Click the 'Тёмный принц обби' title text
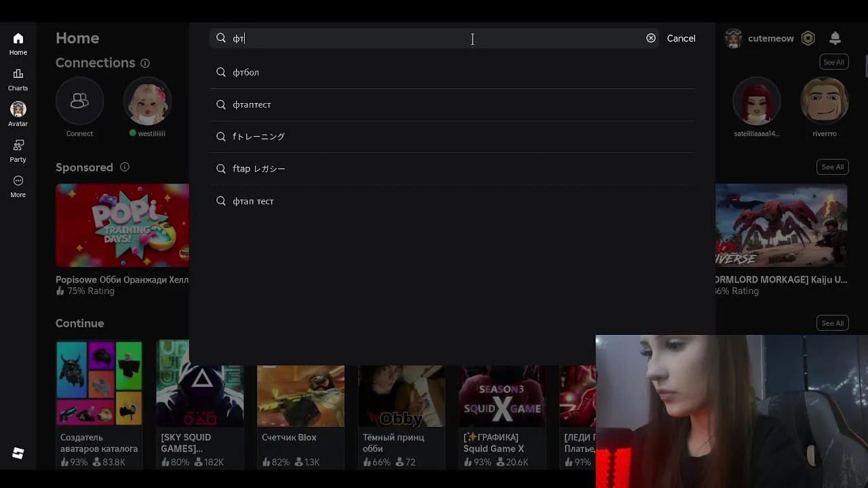Image resolution: width=868 pixels, height=488 pixels. [x=393, y=443]
